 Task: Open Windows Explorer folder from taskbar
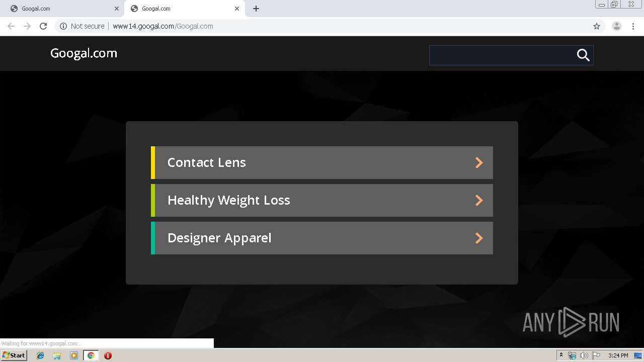pos(57,355)
